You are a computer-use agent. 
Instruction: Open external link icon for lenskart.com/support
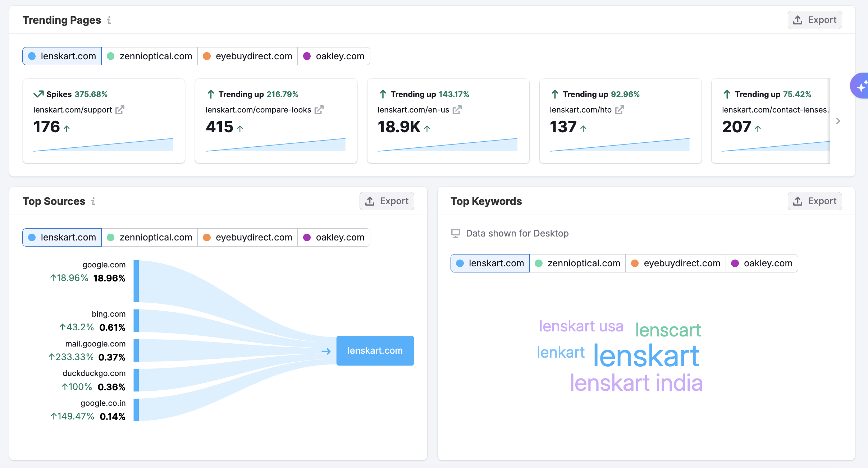pos(120,110)
